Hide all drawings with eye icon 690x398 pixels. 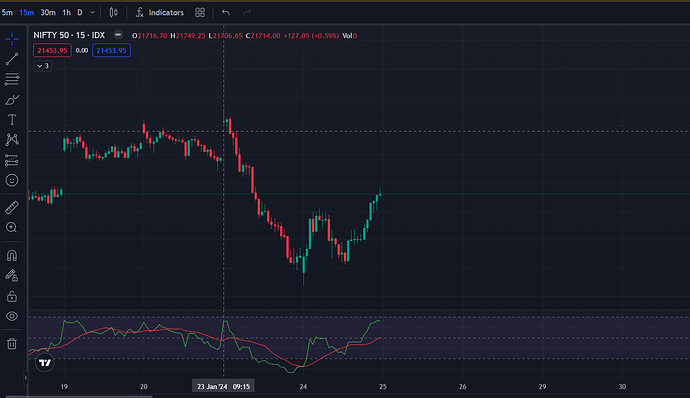(12, 316)
